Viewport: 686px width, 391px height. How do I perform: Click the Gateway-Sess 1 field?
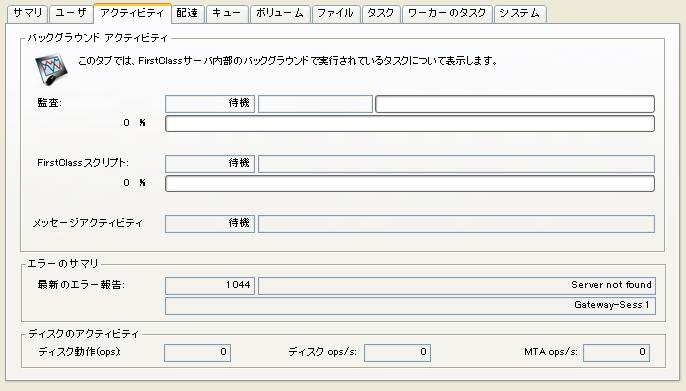click(410, 306)
